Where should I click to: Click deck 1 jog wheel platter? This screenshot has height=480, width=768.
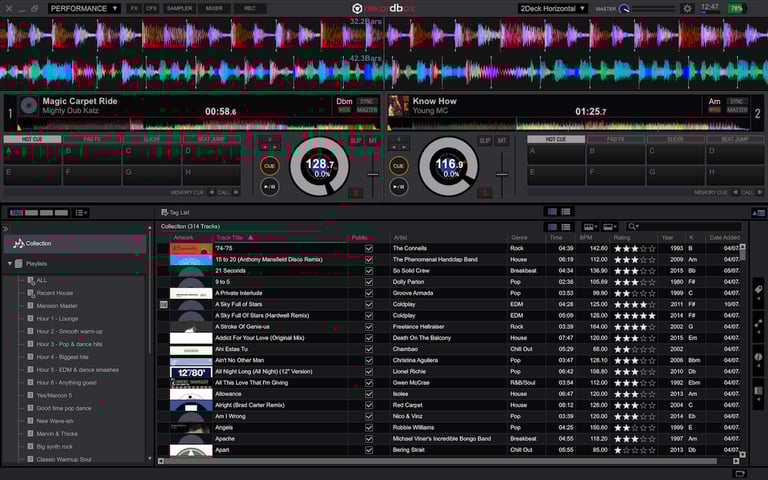click(319, 167)
